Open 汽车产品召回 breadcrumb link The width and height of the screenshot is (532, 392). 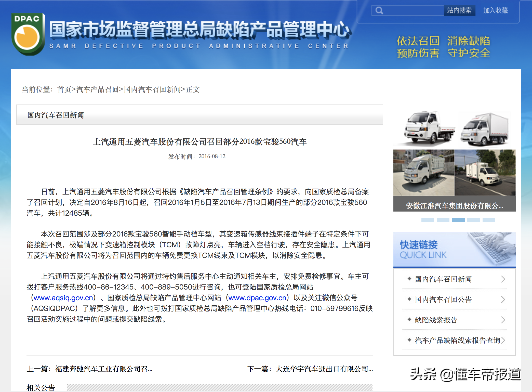coord(97,89)
